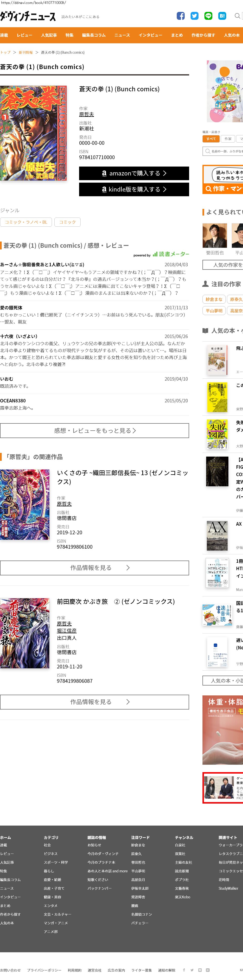Click kindle版を購入する button
This screenshot has width=243, height=980.
134,189
